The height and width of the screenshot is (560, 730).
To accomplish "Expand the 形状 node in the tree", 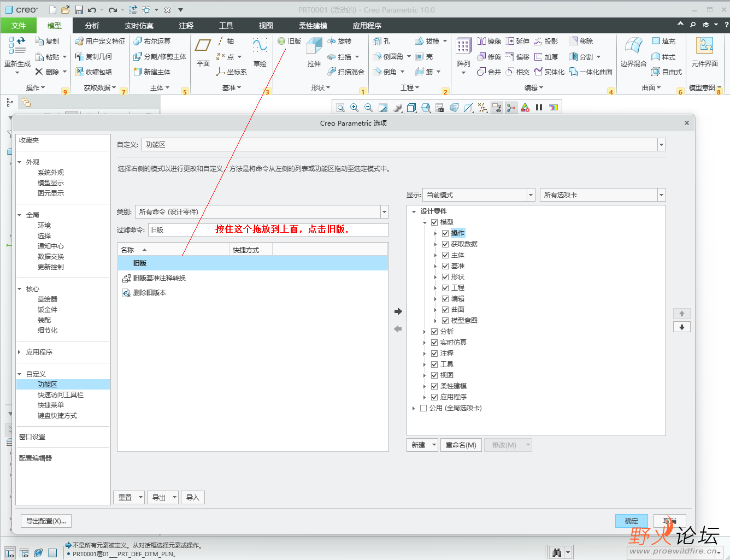I will [x=435, y=277].
